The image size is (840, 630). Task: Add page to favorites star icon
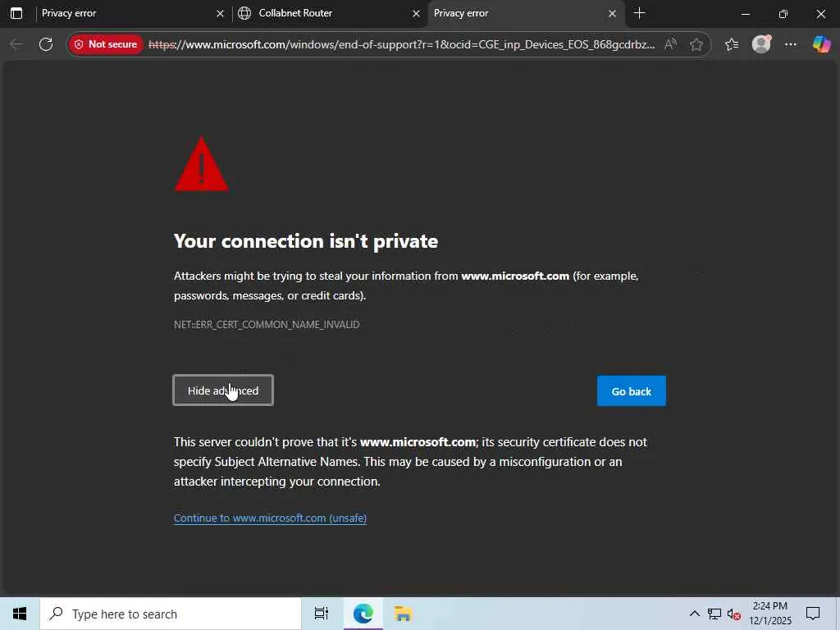[696, 44]
